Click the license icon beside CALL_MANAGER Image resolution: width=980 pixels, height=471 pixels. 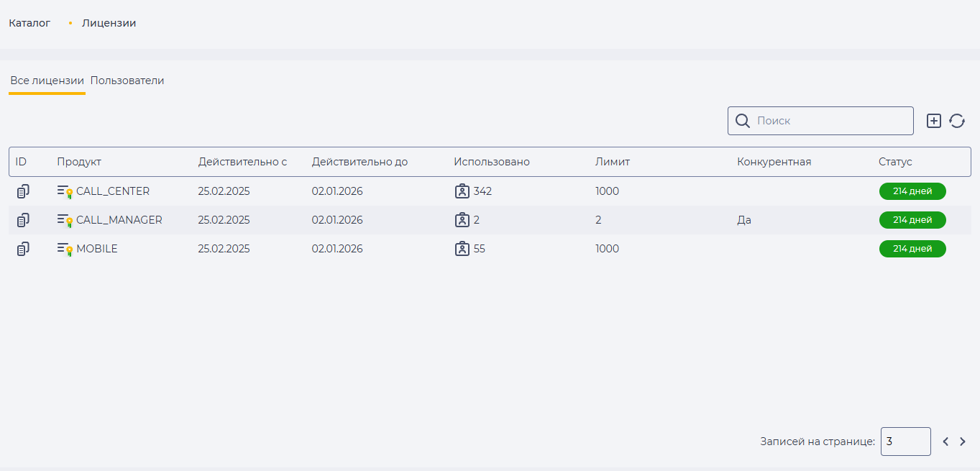[65, 221]
